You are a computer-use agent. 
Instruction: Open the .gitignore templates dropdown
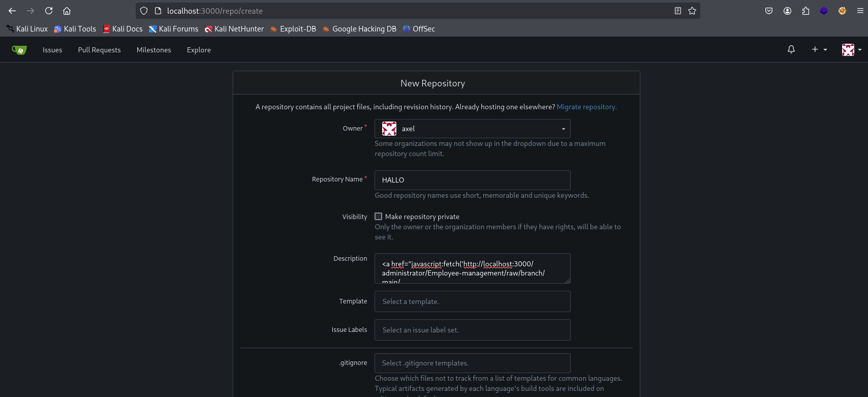[x=473, y=363]
